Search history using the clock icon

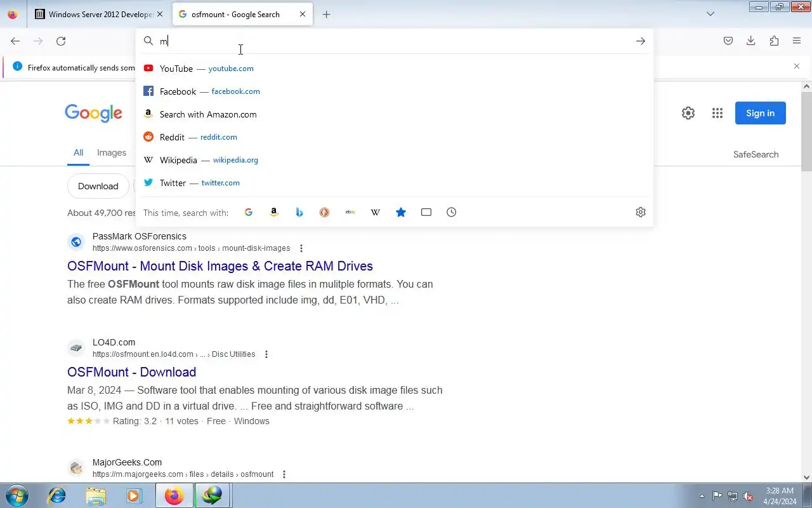[x=452, y=212]
